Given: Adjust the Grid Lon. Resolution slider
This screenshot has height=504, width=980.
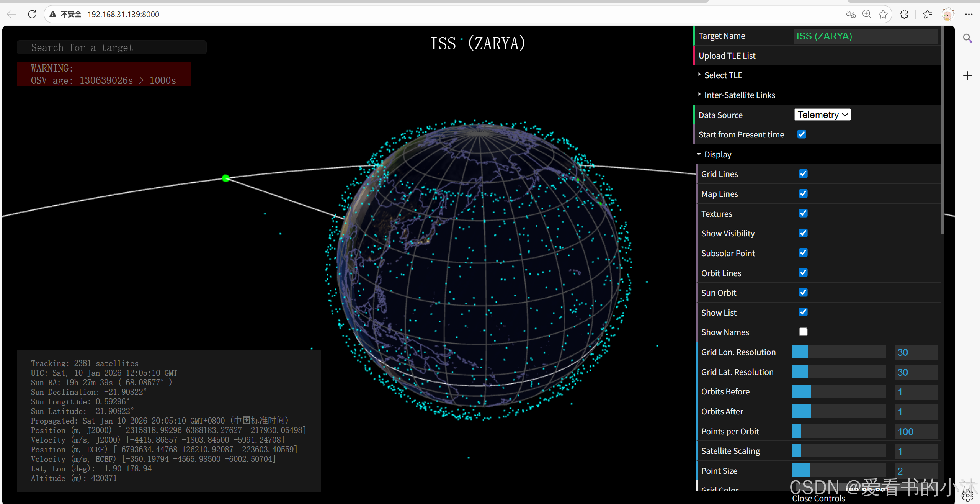Looking at the screenshot, I should tap(839, 352).
